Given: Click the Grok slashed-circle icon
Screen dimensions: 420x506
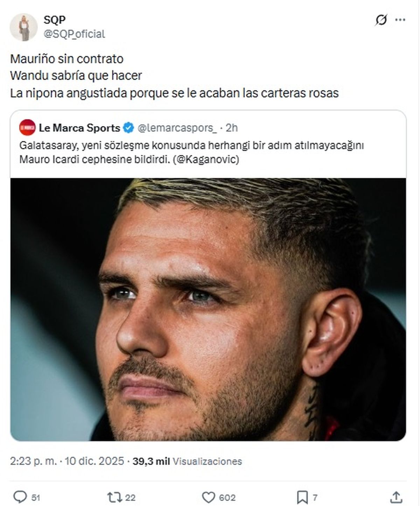Looking at the screenshot, I should coord(381,20).
